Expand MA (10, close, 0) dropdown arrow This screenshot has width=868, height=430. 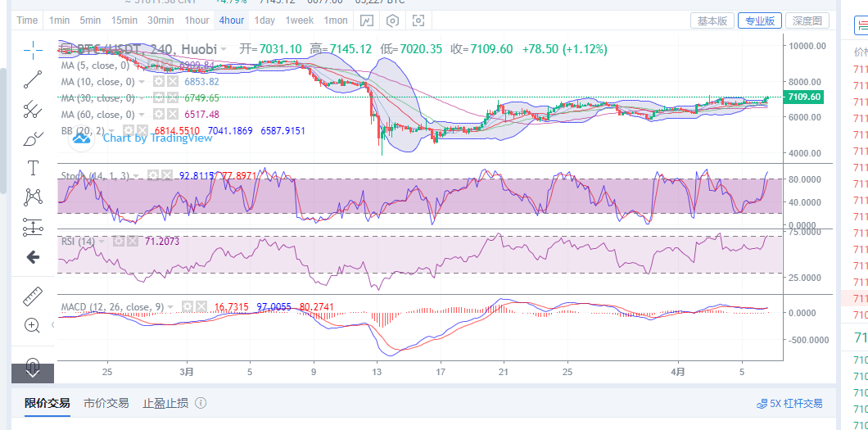click(x=142, y=82)
